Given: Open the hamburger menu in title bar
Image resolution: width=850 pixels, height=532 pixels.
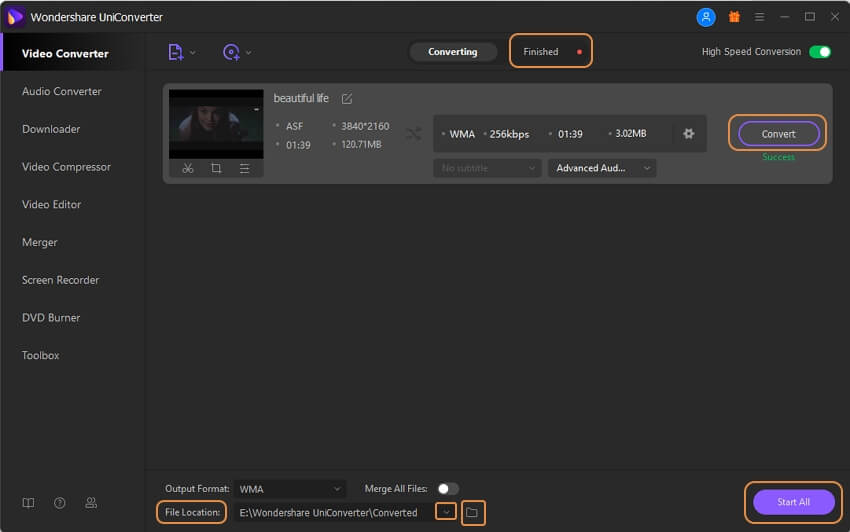Looking at the screenshot, I should (x=759, y=17).
